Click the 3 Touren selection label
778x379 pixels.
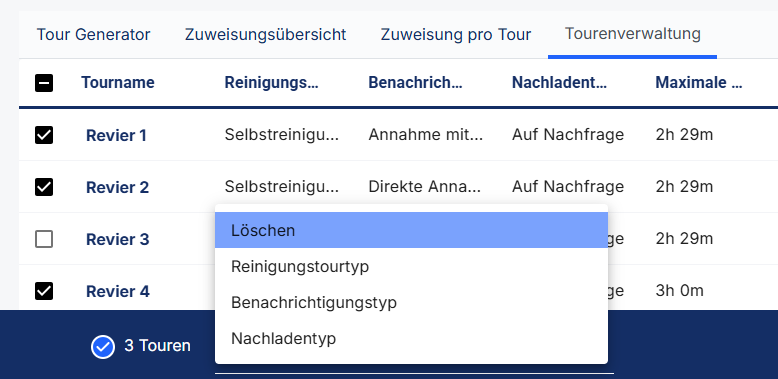[157, 346]
